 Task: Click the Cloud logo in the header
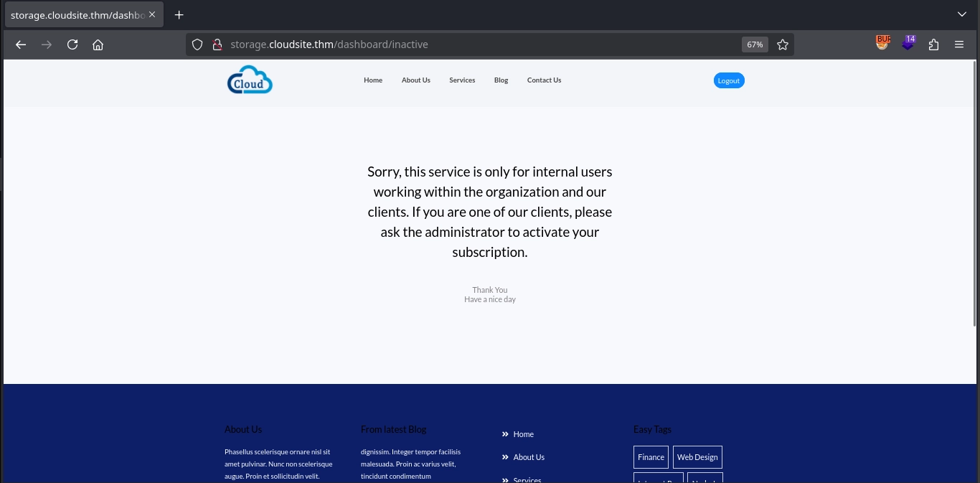(250, 80)
